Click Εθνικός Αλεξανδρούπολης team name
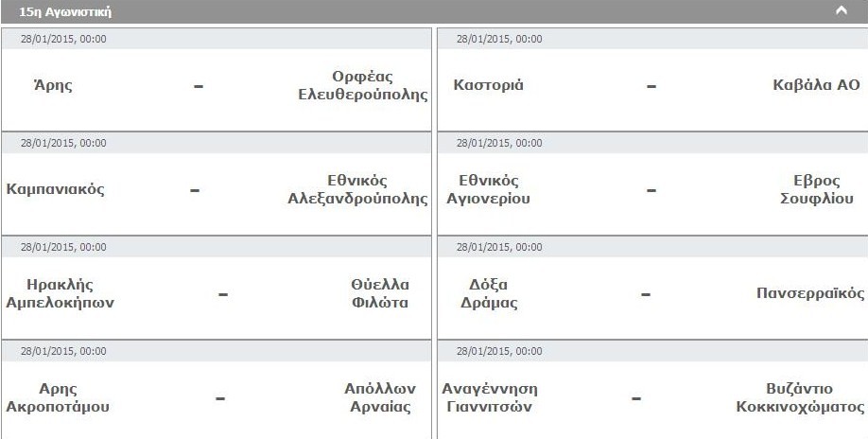The image size is (868, 439). tap(357, 189)
